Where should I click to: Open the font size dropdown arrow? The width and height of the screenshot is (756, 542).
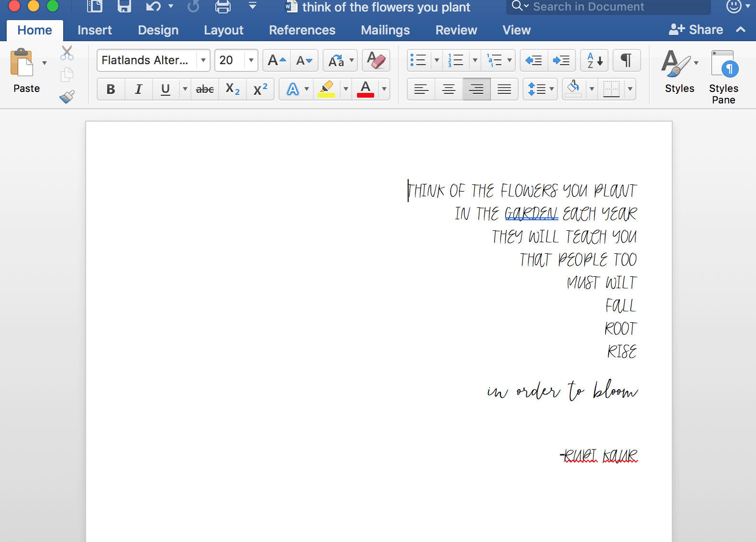coord(251,60)
